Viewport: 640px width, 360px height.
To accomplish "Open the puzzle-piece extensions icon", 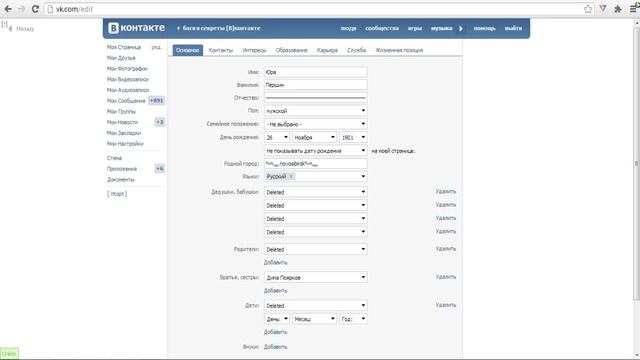I will (618, 9).
